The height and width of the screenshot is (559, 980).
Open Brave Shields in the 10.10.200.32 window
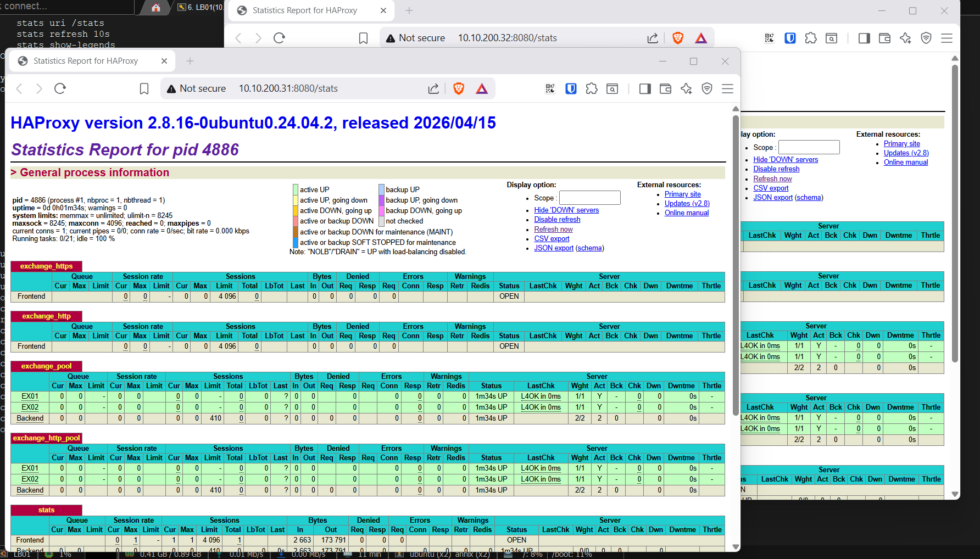click(x=678, y=38)
